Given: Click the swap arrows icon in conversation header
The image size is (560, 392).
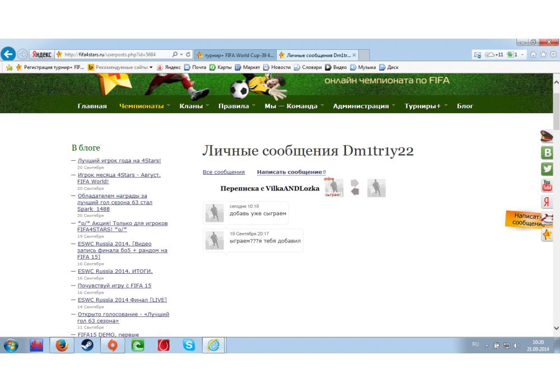Looking at the screenshot, I should [x=354, y=188].
